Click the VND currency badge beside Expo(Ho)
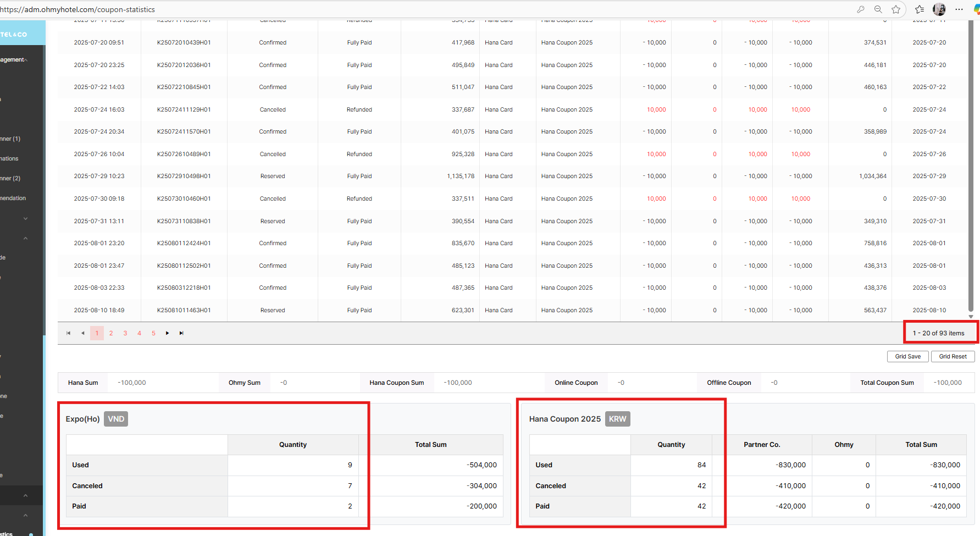 tap(116, 419)
